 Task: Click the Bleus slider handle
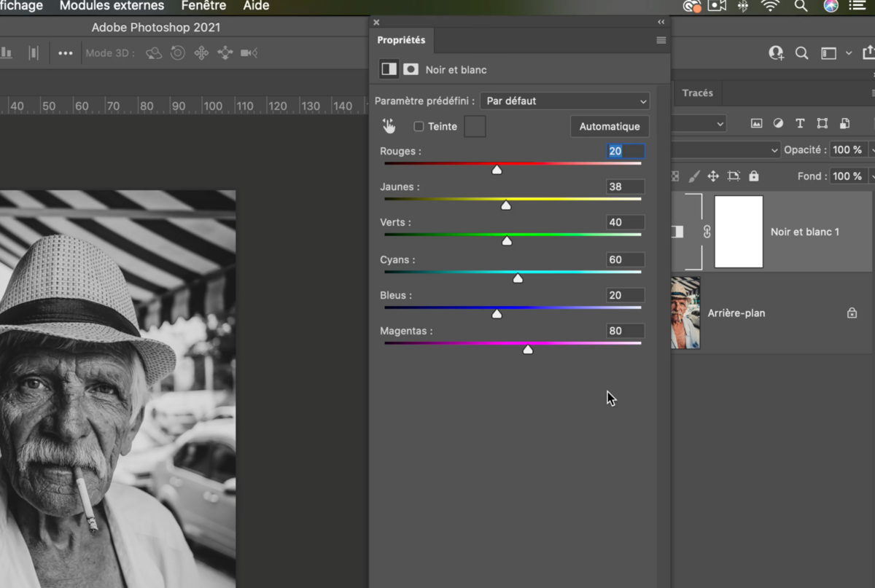pos(497,314)
